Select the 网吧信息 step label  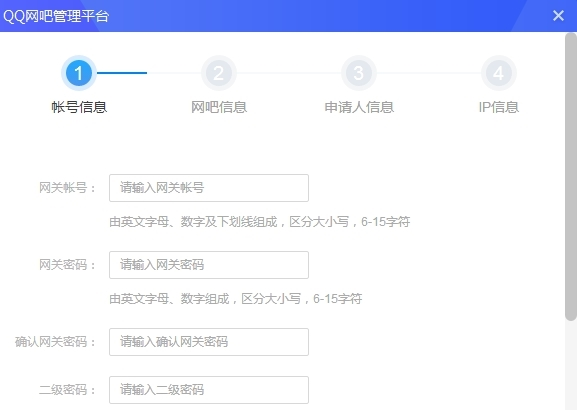point(219,107)
